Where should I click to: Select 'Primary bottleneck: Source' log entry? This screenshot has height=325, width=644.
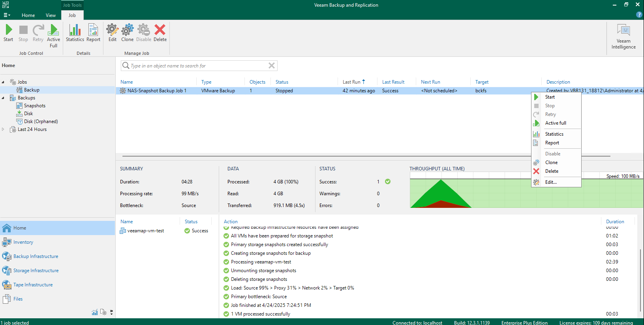(x=259, y=297)
